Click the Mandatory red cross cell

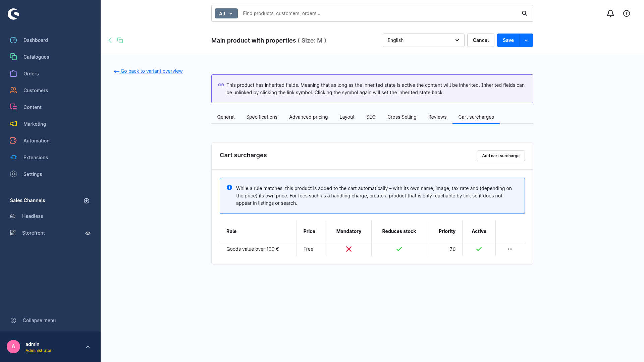point(349,249)
